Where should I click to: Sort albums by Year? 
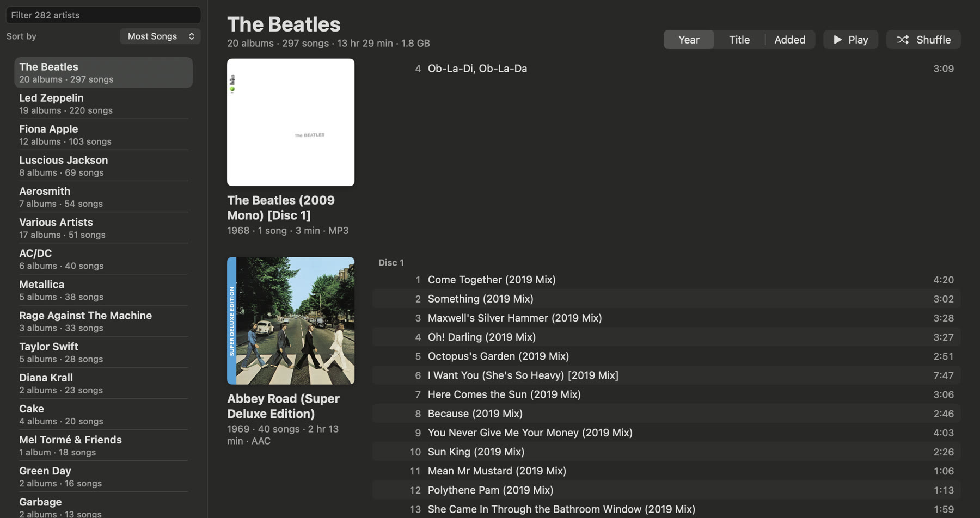coord(689,40)
